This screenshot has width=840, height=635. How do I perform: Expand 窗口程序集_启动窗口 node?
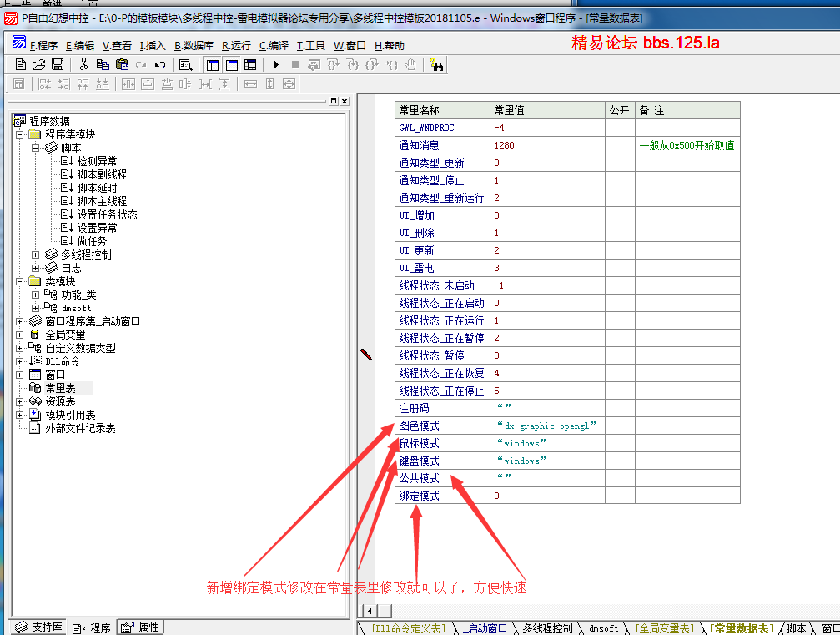tap(20, 321)
